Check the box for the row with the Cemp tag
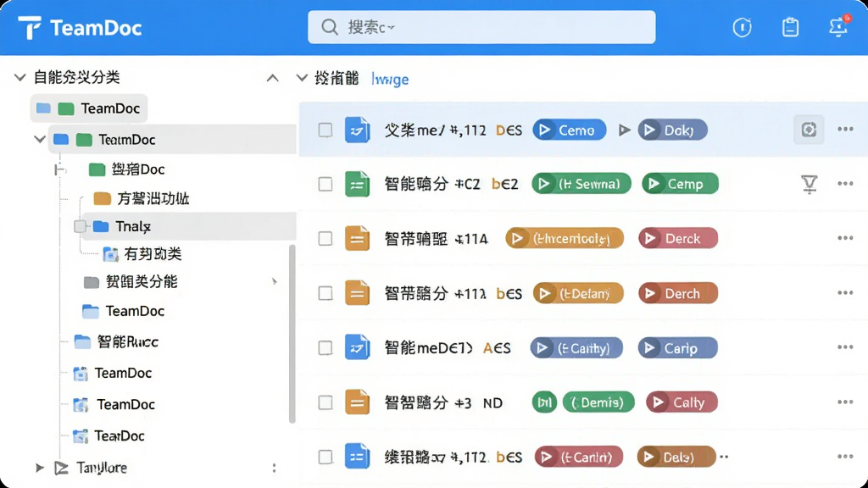868x488 pixels. pyautogui.click(x=325, y=184)
